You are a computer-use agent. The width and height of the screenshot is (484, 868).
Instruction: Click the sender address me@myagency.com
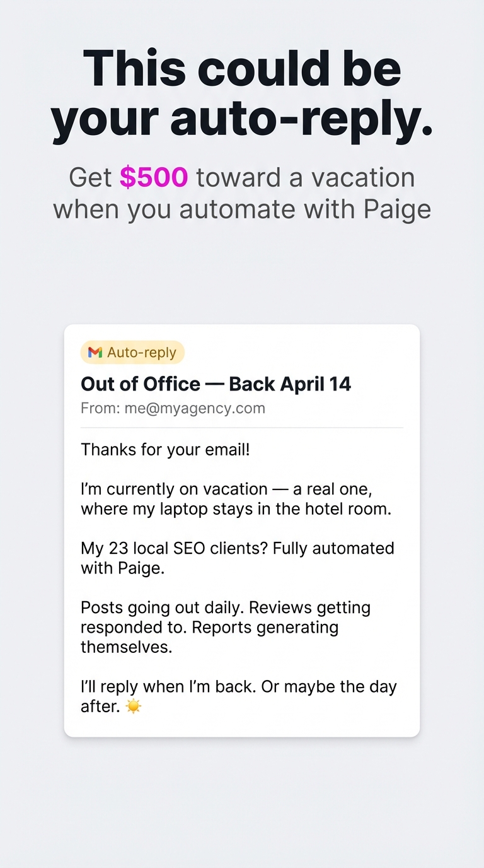tap(195, 408)
